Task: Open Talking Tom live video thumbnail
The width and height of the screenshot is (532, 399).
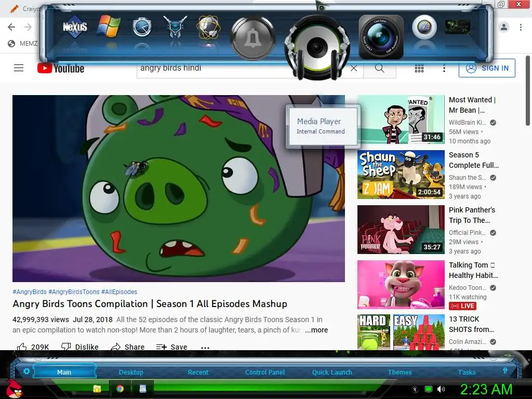Action: click(x=401, y=284)
